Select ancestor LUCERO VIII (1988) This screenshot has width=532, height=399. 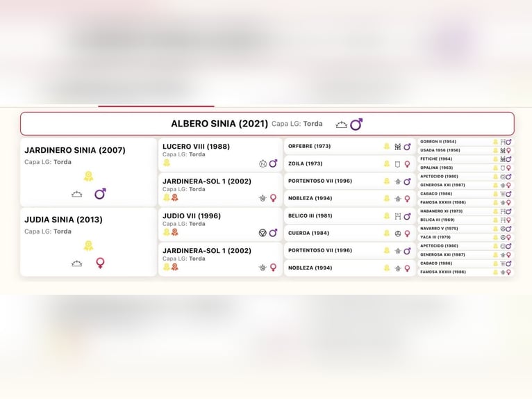[196, 147]
